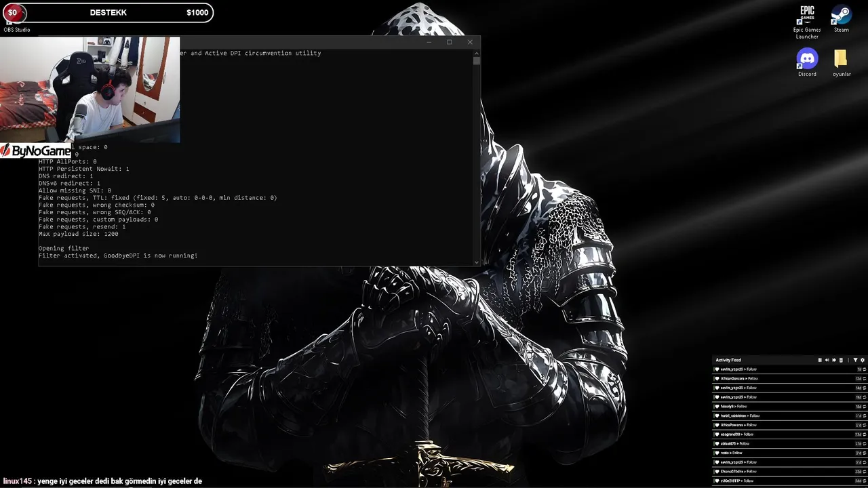Viewport: 868px width, 488px height.
Task: Replay the sevim_yzgn25 follow alert from 7d ago
Action: coord(865,369)
